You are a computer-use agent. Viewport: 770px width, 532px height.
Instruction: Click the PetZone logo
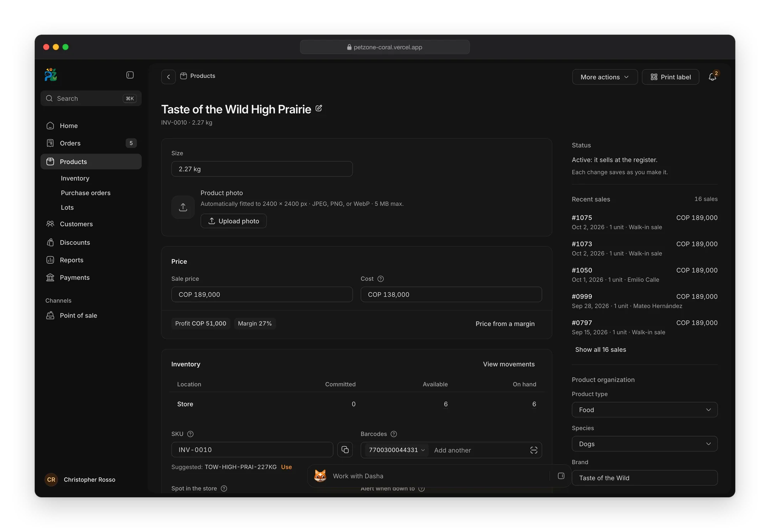pos(51,75)
